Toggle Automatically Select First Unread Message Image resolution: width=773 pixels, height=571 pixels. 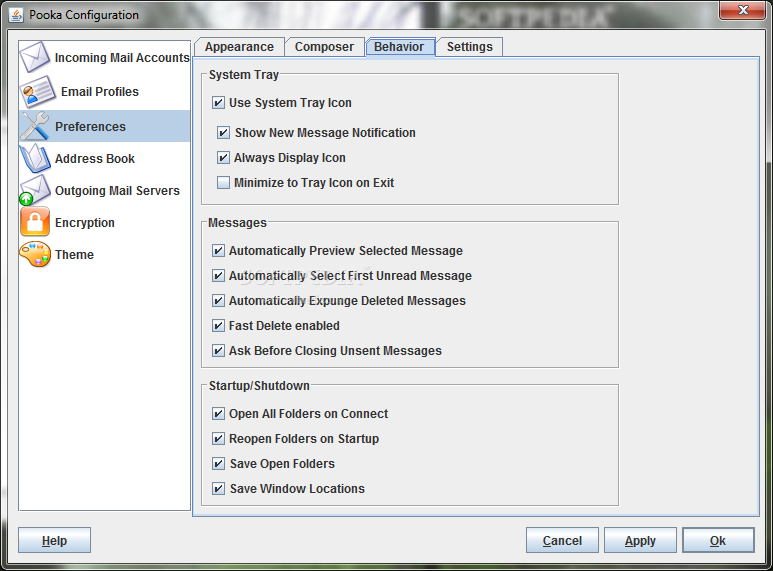click(x=218, y=276)
